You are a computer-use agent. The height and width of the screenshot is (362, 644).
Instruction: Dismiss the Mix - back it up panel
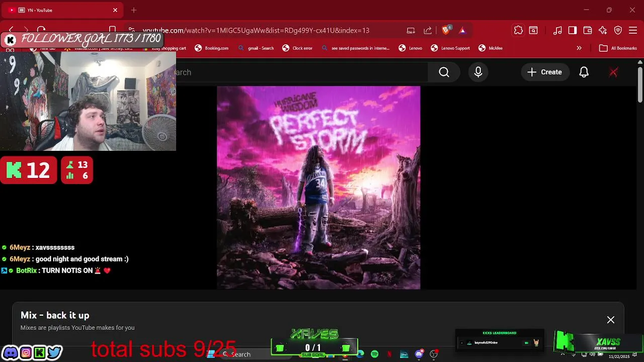pyautogui.click(x=611, y=320)
